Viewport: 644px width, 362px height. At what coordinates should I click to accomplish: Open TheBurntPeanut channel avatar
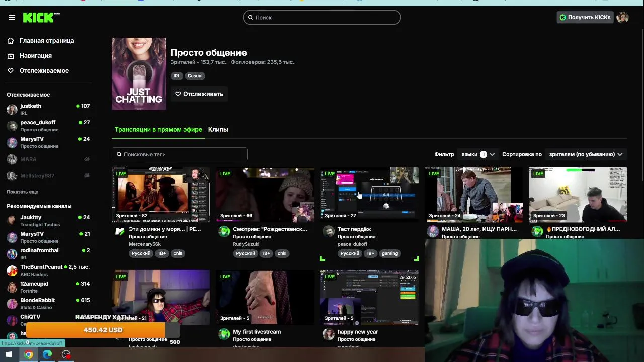coord(12,270)
